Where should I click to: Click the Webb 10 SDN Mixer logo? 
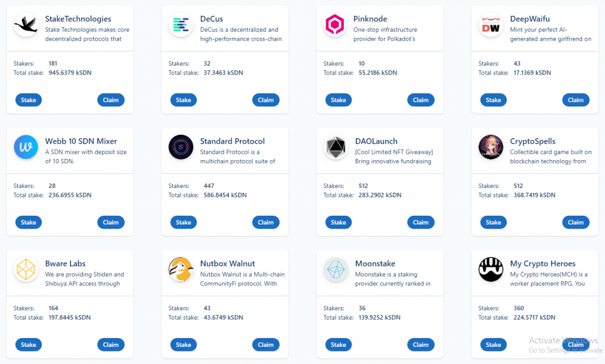click(x=26, y=147)
